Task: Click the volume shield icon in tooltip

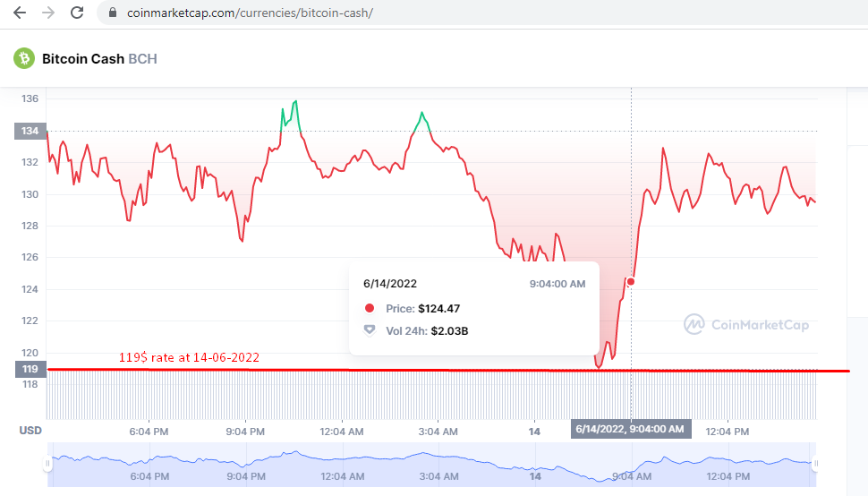Action: 370,330
